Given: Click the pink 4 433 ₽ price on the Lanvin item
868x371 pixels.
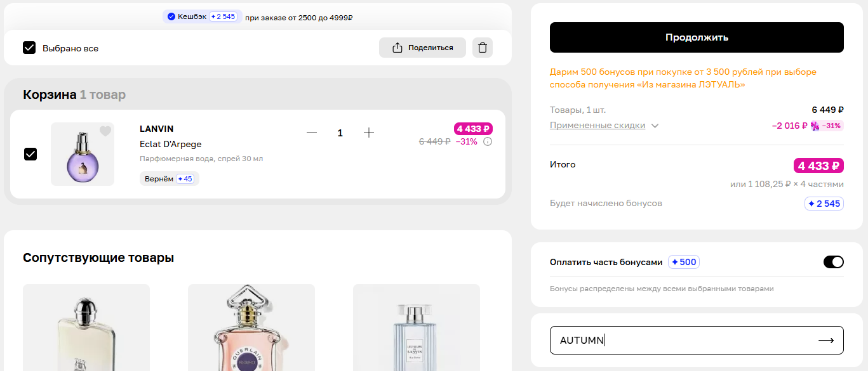Looking at the screenshot, I should pyautogui.click(x=473, y=129).
